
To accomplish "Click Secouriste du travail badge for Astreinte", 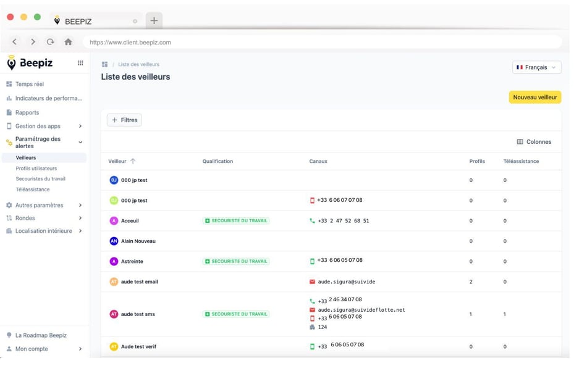I will (x=236, y=261).
